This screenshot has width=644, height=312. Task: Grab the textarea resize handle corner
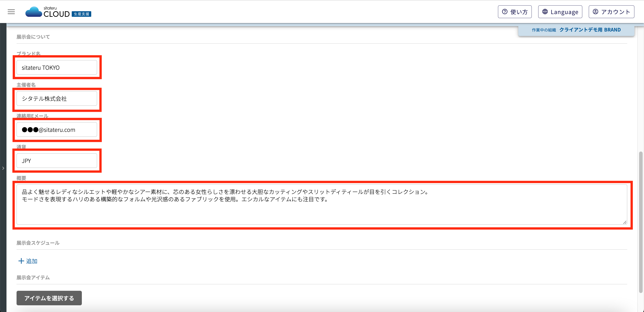pos(625,222)
